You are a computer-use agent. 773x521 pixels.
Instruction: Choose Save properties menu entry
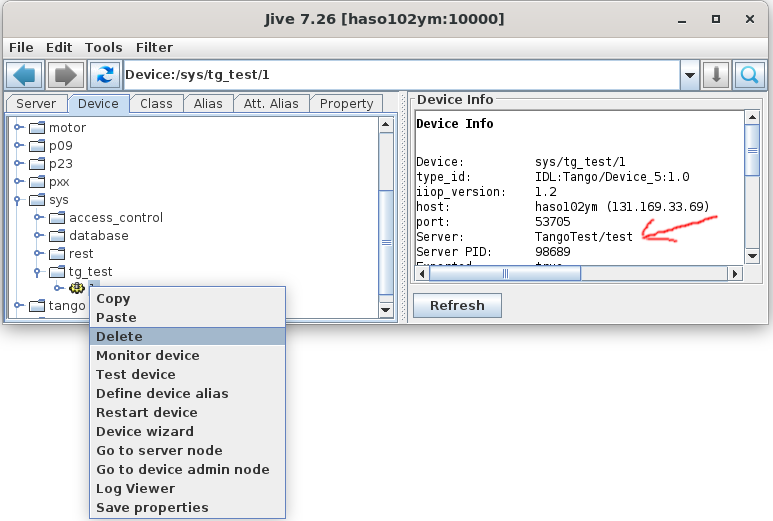[x=187, y=508]
